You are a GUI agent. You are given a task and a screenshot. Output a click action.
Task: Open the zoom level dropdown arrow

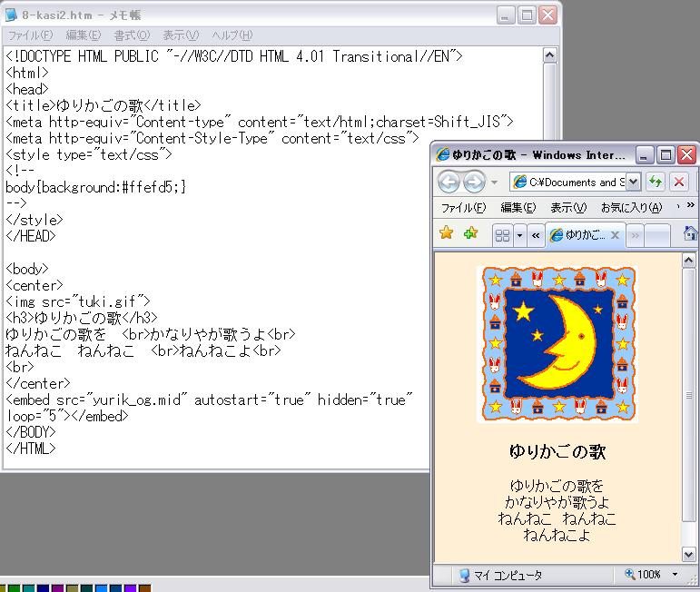pyautogui.click(x=675, y=575)
